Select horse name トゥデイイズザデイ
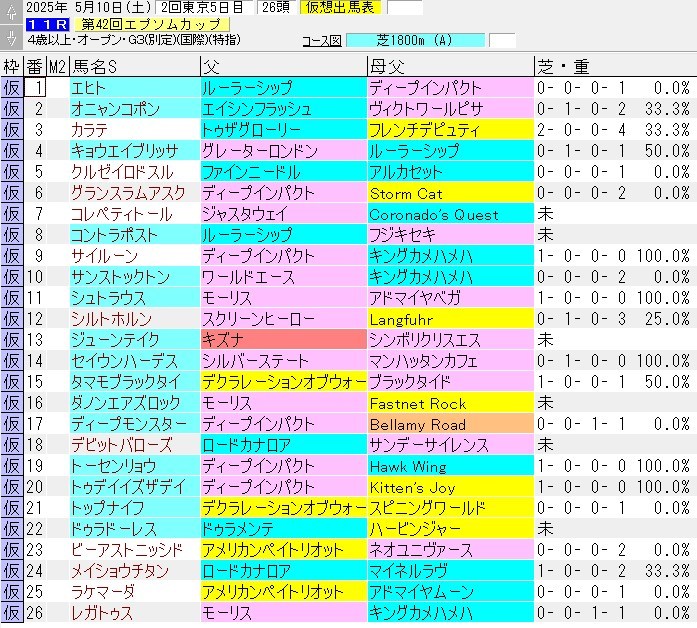This screenshot has width=697, height=628. point(135,487)
